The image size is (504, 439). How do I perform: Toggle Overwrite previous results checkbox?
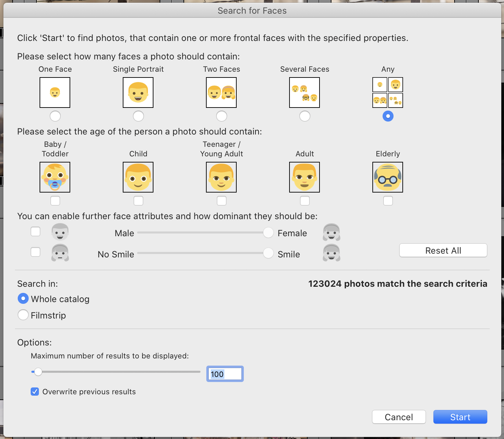[x=35, y=392]
